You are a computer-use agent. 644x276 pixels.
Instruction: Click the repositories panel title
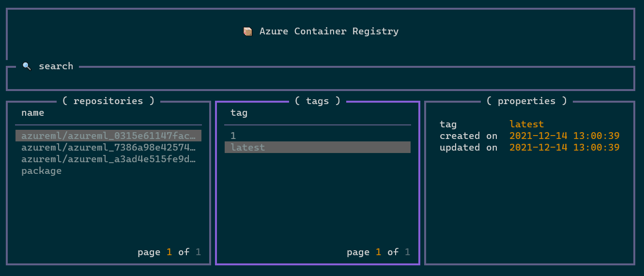108,101
